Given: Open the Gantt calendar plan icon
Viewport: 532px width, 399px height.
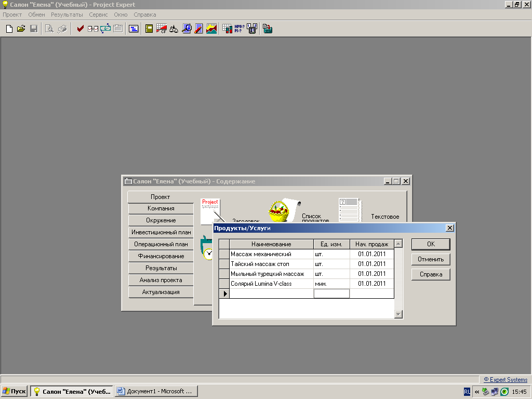Looking at the screenshot, I should click(134, 29).
